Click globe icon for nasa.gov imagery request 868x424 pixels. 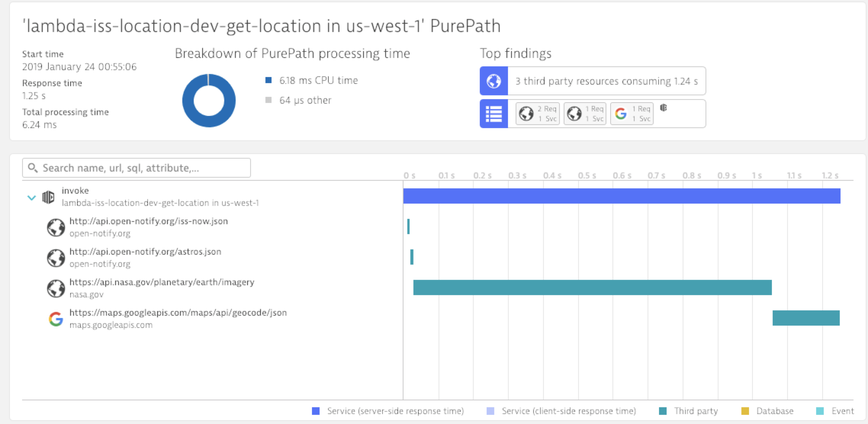click(56, 289)
